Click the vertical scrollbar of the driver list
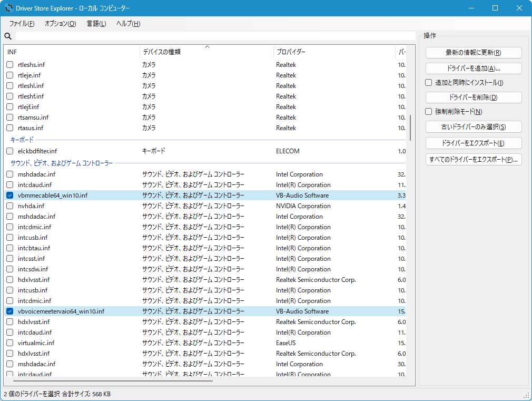 pos(410,128)
